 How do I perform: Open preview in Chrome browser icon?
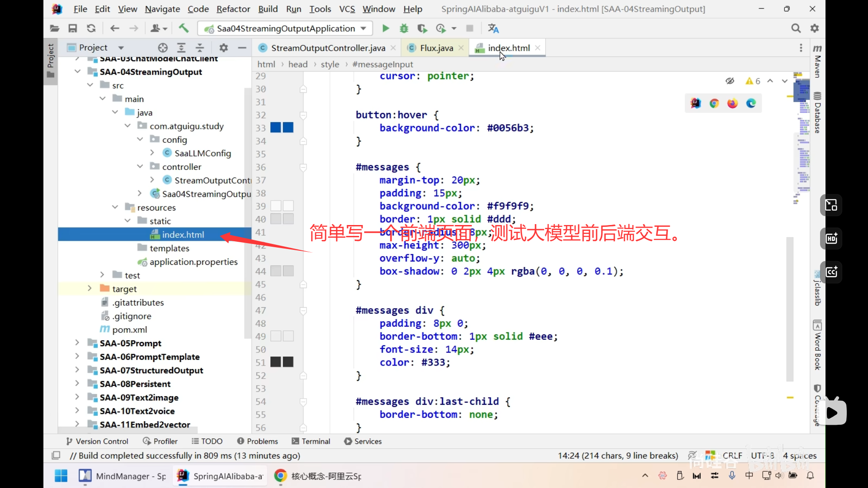[x=714, y=103]
